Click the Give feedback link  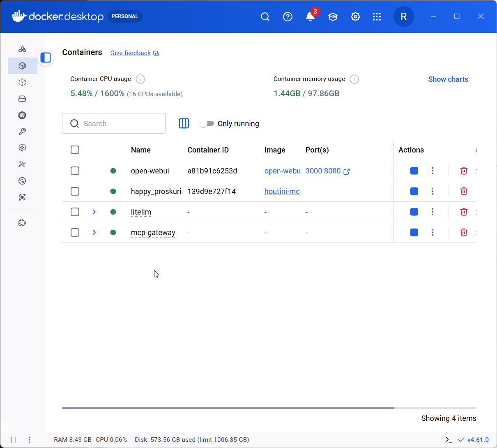coord(134,53)
